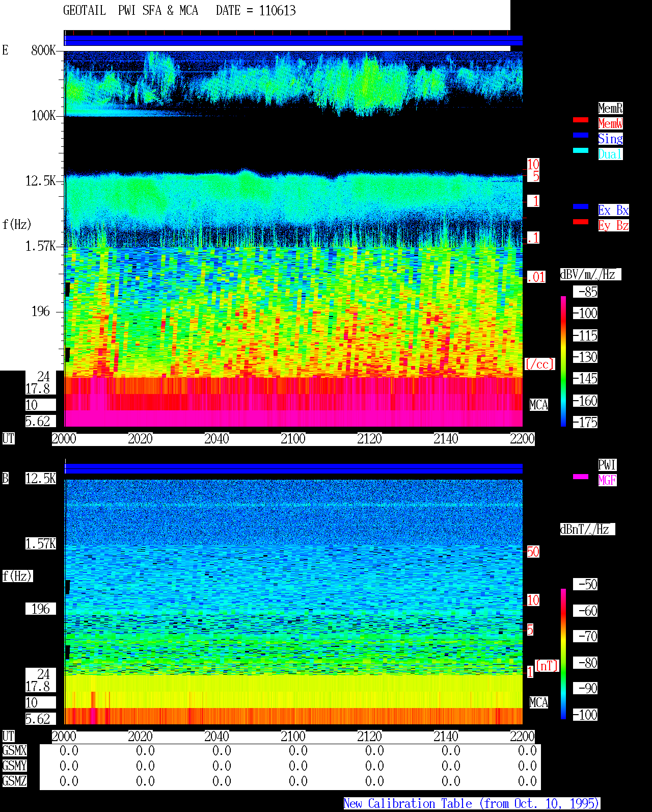
Task: Click the cyan Dual legend swatch
Action: [581, 150]
